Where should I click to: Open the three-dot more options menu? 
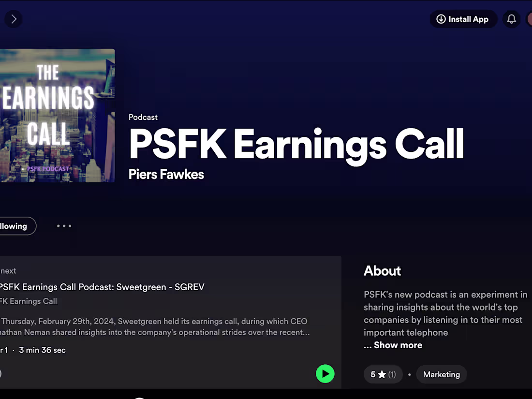pos(64,226)
